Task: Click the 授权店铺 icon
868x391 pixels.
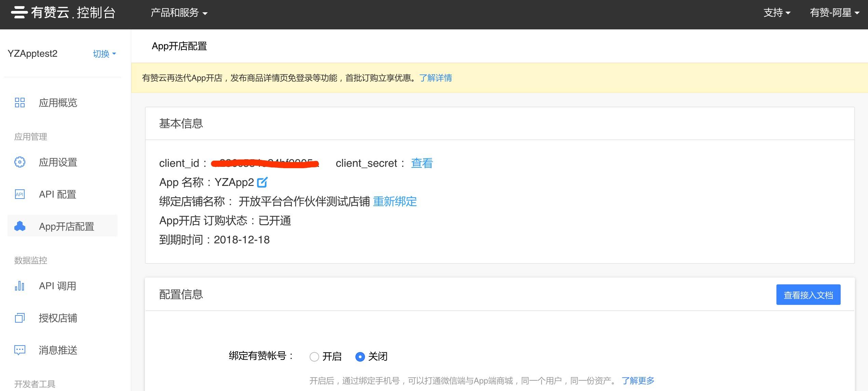Action: point(20,318)
